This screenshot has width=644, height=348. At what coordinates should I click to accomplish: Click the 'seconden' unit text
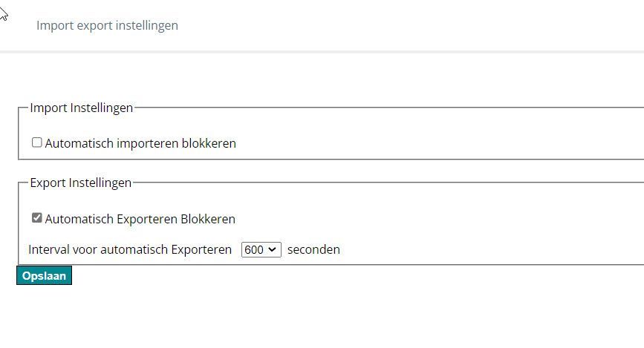tap(313, 249)
